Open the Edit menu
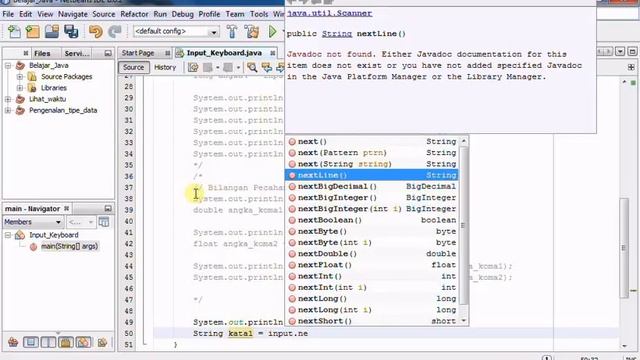Image resolution: width=640 pixels, height=360 pixels. (25, 14)
